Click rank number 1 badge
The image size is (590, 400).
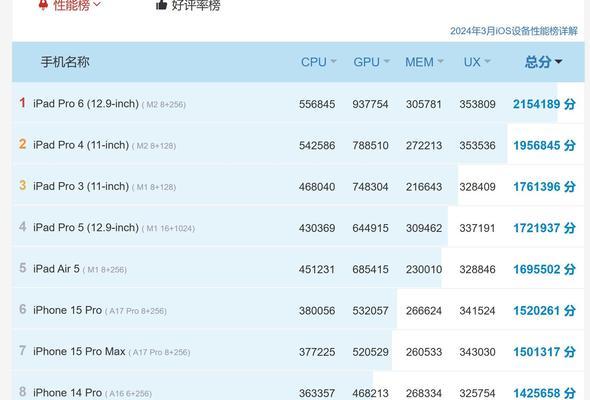point(23,103)
